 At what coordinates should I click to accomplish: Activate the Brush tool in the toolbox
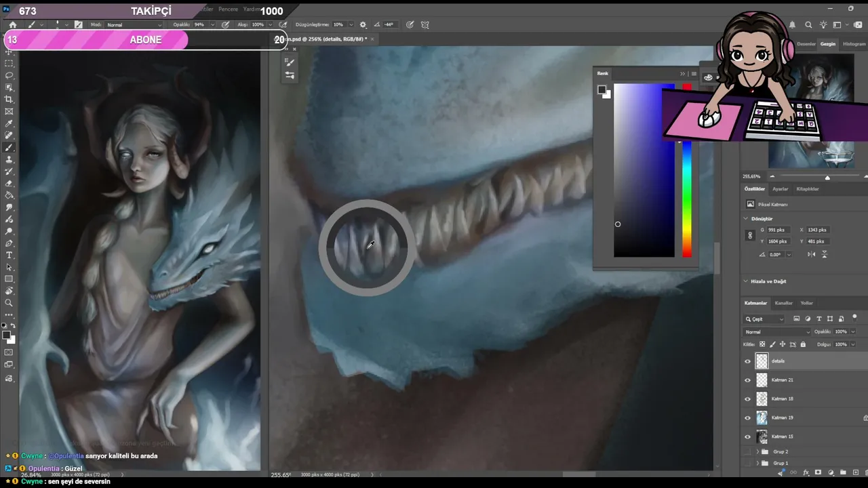click(9, 148)
